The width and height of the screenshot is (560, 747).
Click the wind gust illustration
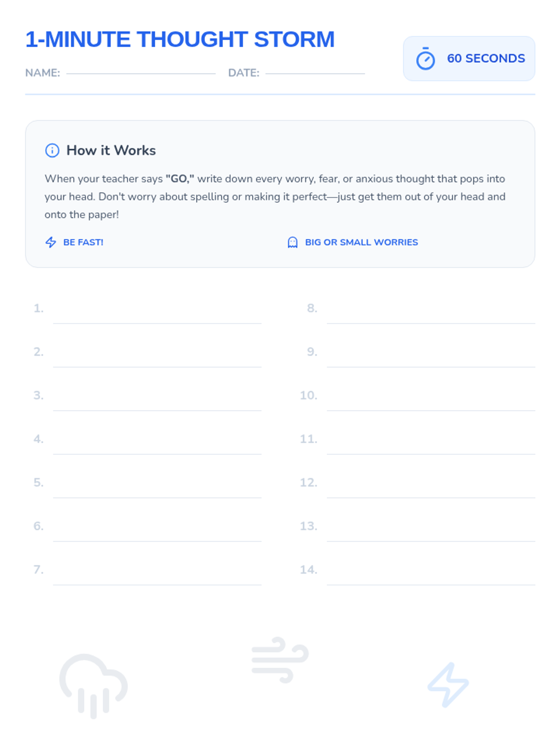point(280,659)
